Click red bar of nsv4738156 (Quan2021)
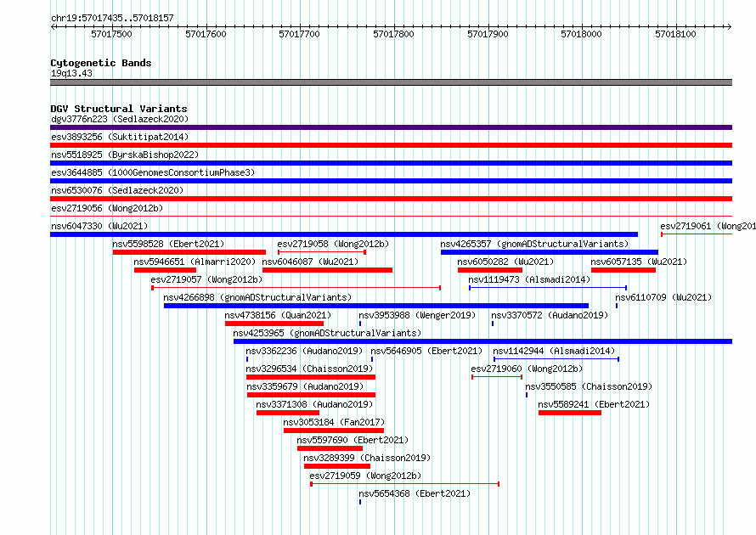 pyautogui.click(x=274, y=324)
